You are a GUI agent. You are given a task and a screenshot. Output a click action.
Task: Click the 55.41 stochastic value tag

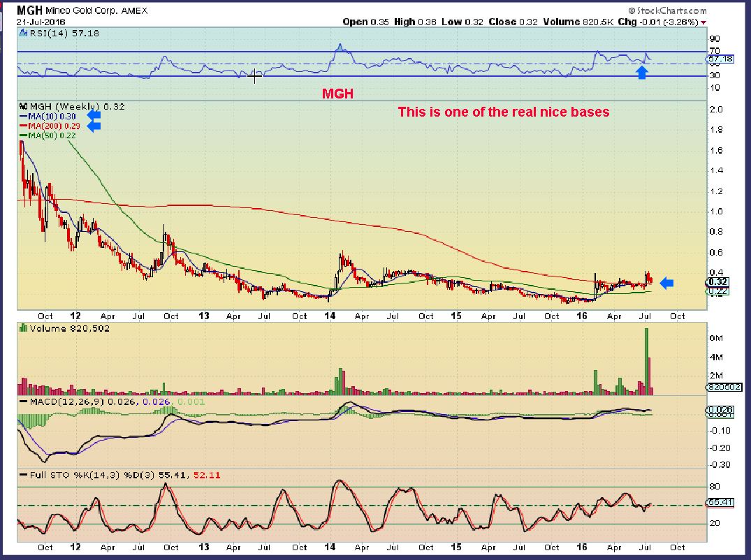click(720, 502)
